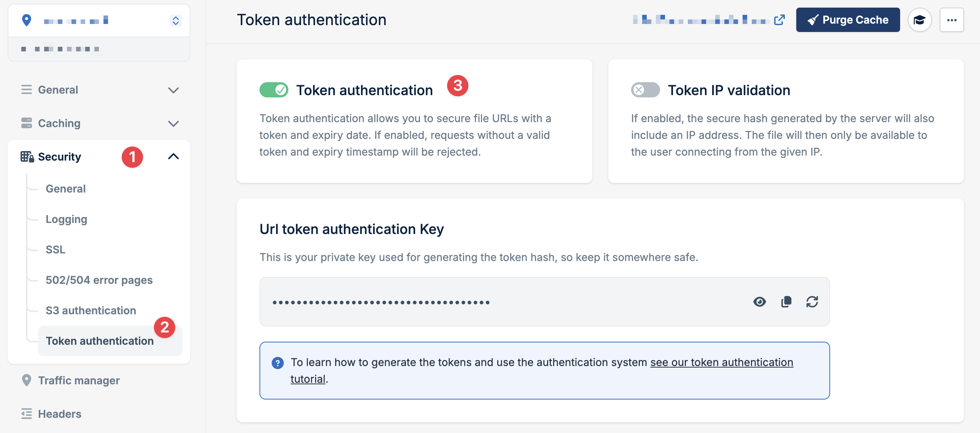The image size is (980, 433).
Task: Click the Headers sidebar icon
Action: coord(26,414)
